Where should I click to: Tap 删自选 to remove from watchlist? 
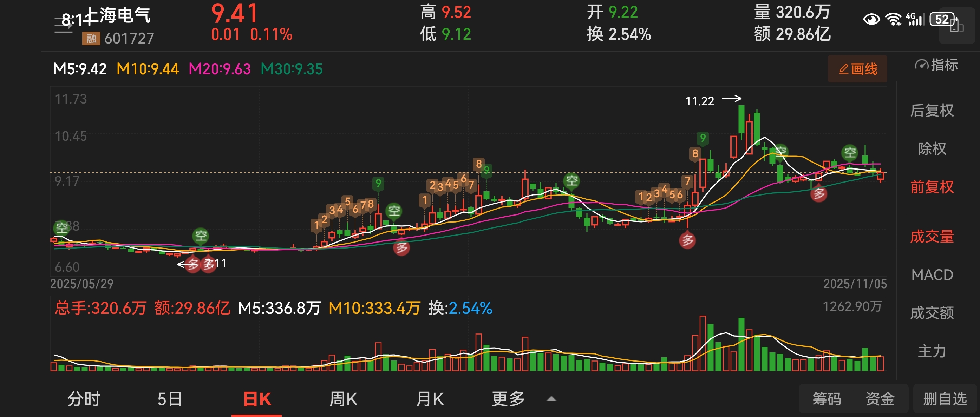pos(945,399)
